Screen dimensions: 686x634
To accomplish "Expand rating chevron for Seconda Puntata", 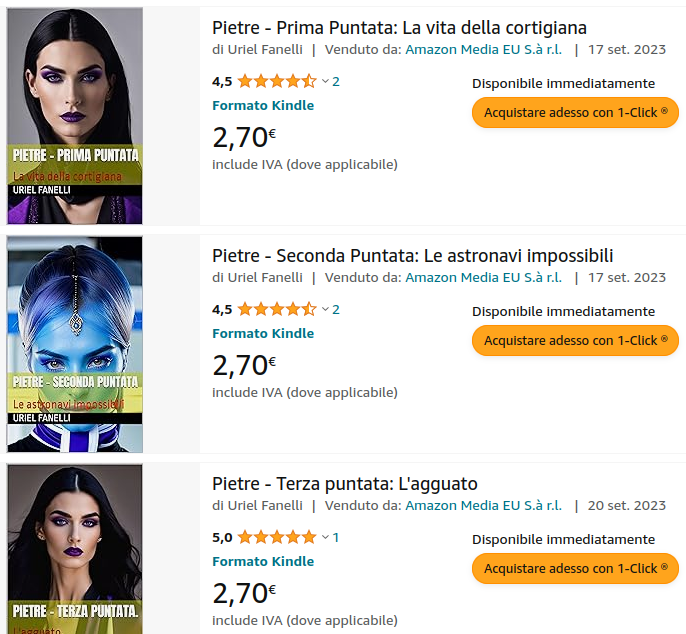I will [x=325, y=309].
